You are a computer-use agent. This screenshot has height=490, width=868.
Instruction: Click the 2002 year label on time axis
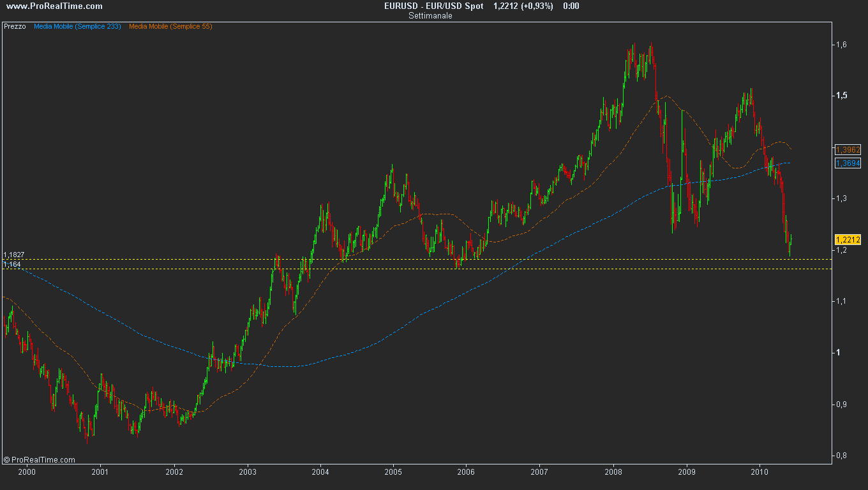click(174, 473)
